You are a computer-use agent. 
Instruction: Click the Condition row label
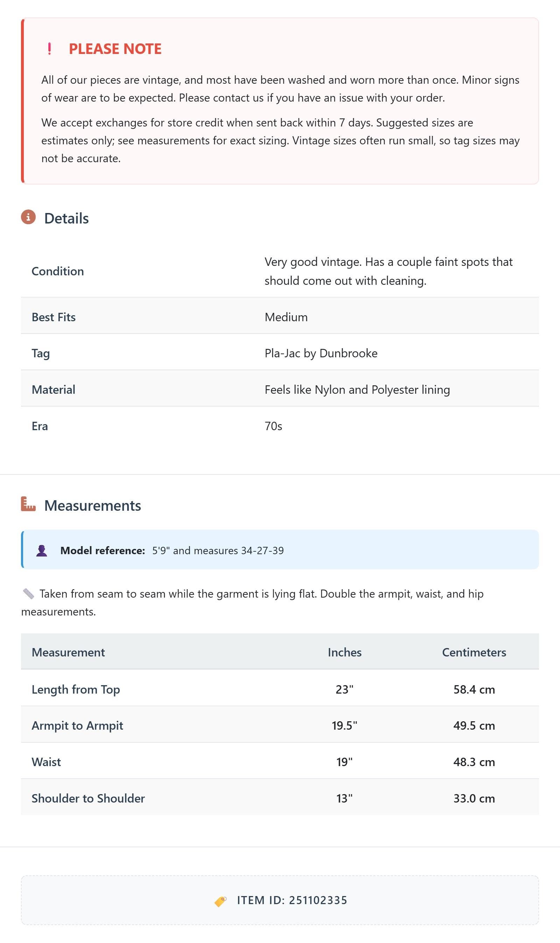tap(58, 271)
